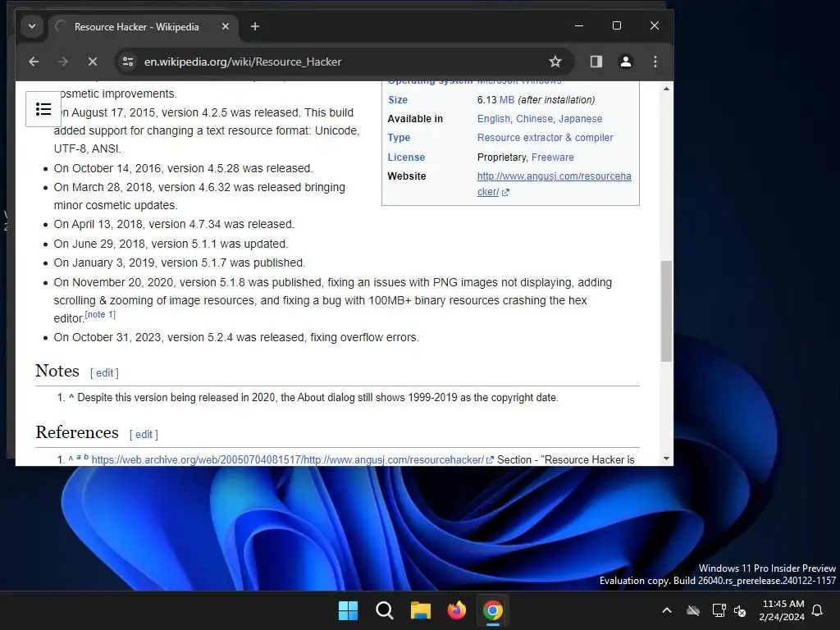This screenshot has height=630, width=840.
Task: Open Resource extractor & compiler link
Action: (x=545, y=138)
